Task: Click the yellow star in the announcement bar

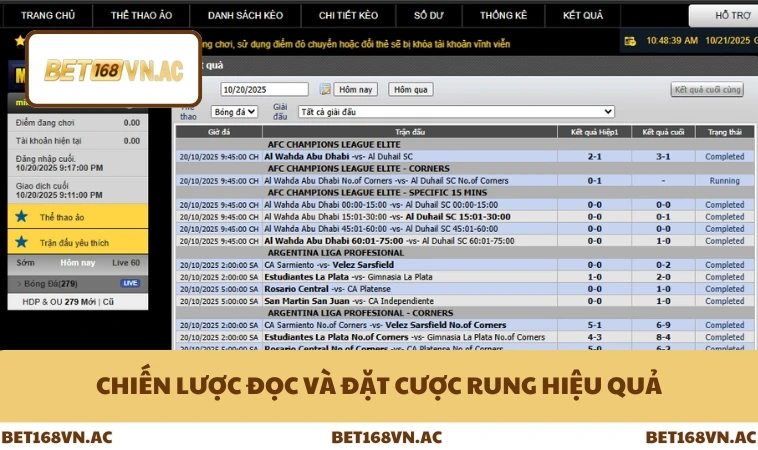Action: tap(18, 42)
